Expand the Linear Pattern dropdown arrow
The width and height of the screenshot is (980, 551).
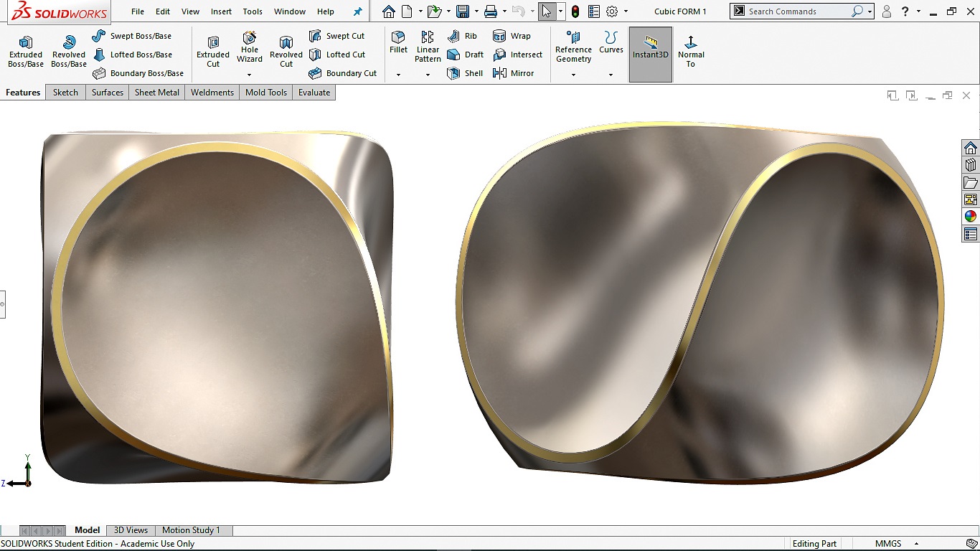[x=428, y=75]
